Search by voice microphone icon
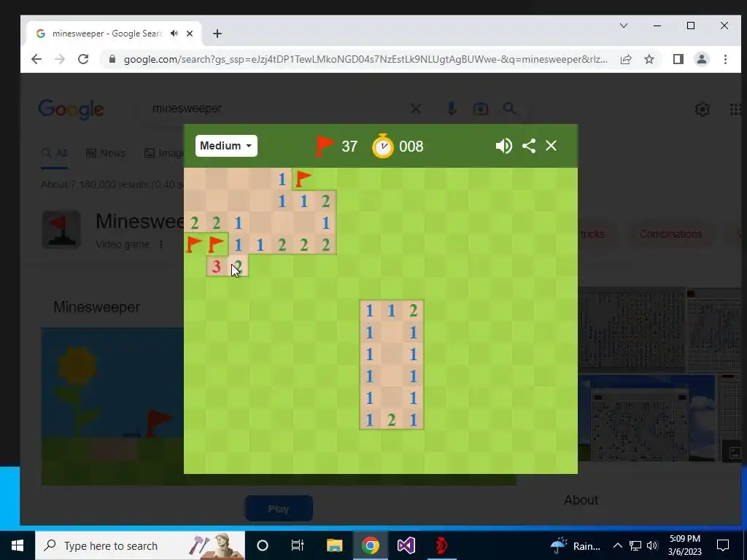 pyautogui.click(x=451, y=109)
